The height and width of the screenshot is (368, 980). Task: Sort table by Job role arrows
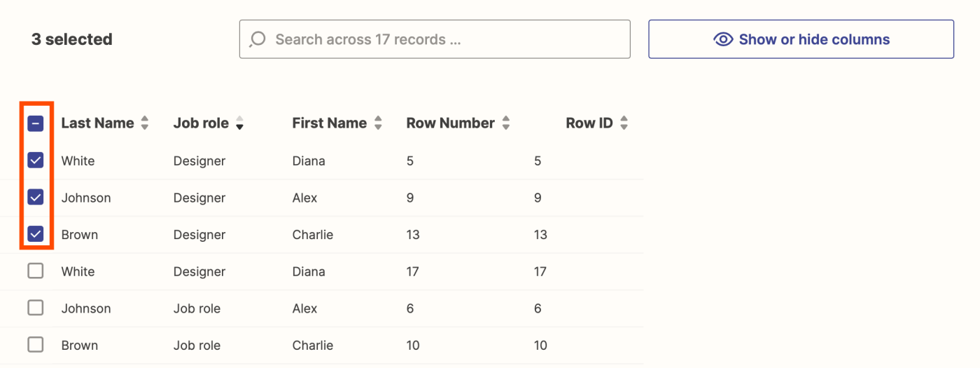coord(239,123)
